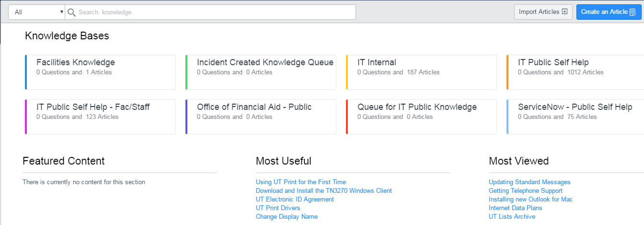Focus the Search knowledge field
The image size is (644, 225).
tap(216, 12)
